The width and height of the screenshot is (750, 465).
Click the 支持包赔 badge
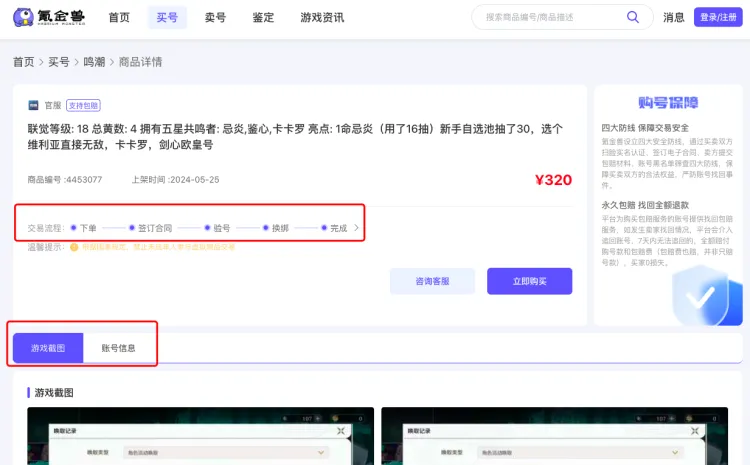83,105
